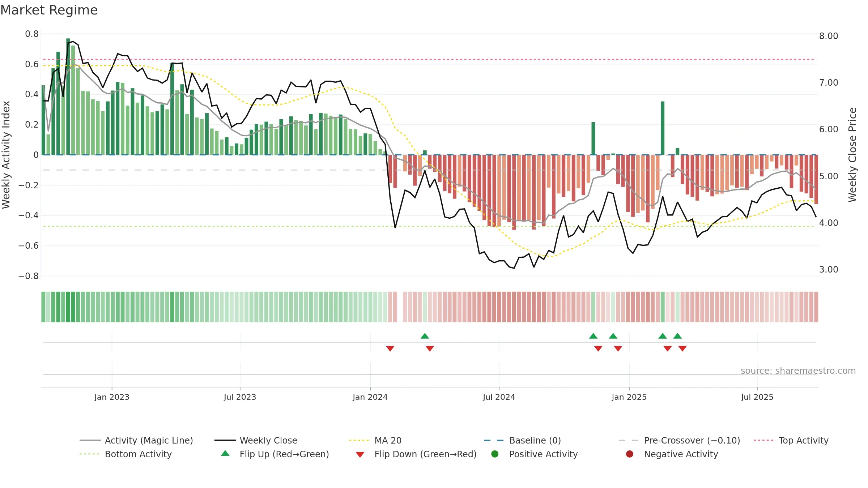Toggle the Pre-Crossover (−0.10) legend entry
This screenshot has height=488, width=868.
coord(679,440)
